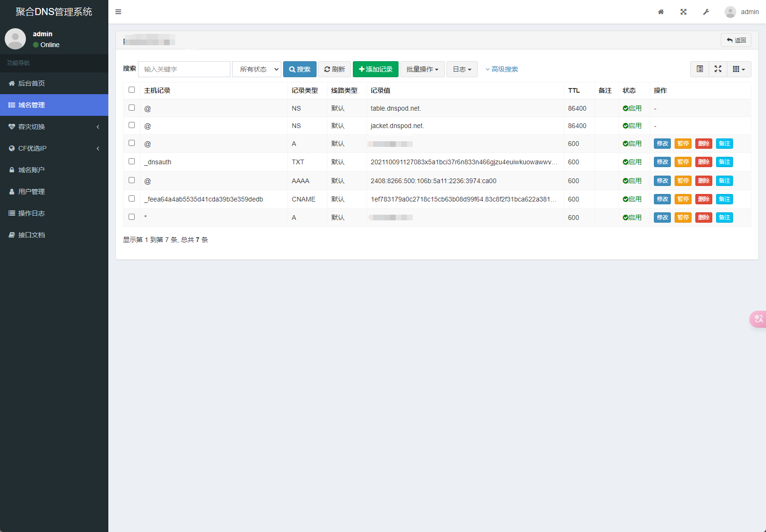Toggle the hamburger sidebar menu icon
Screen dimensions: 766x532
[x=118, y=12]
